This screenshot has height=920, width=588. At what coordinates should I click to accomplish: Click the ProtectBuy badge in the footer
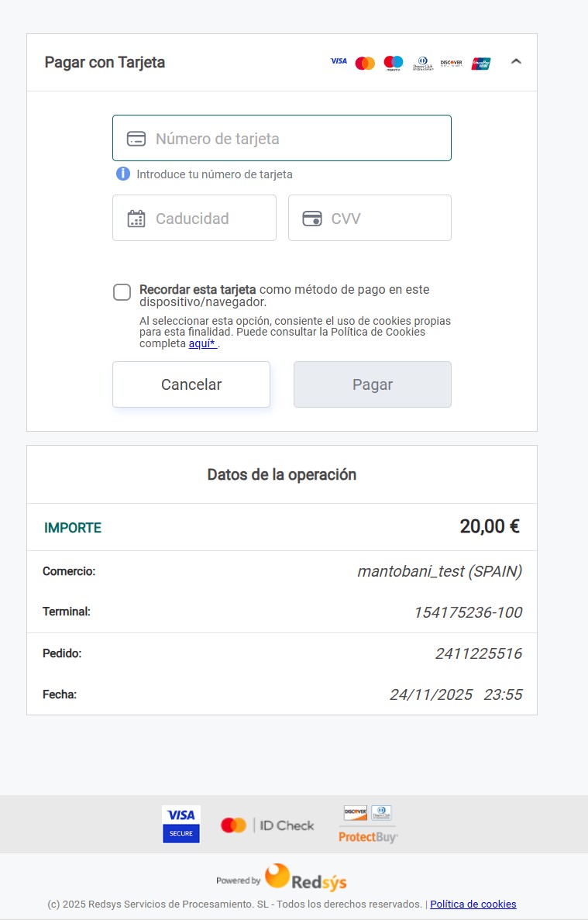[368, 825]
